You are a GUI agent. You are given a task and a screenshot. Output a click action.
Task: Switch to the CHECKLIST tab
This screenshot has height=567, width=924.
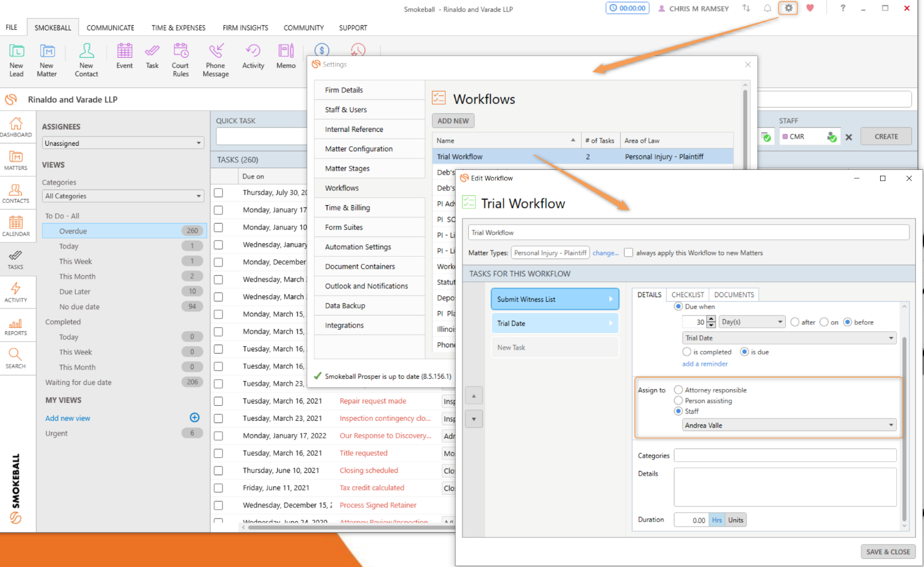(688, 294)
